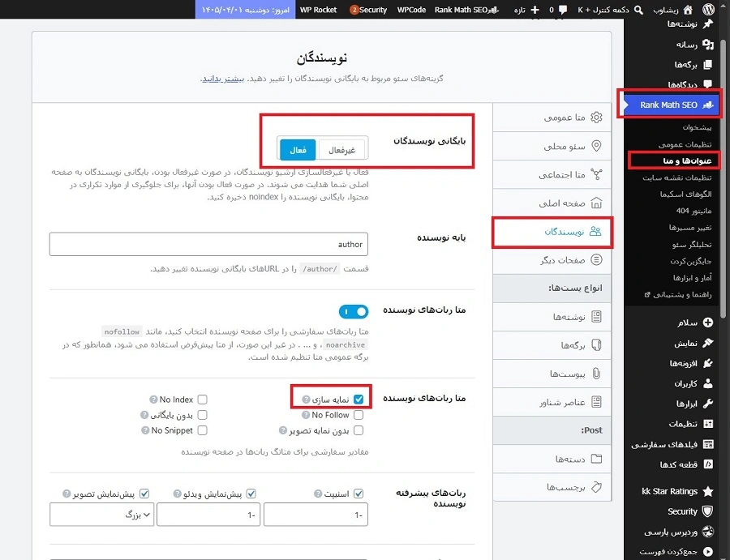
Task: Open تنظیمات نقشه سایت submenu
Action: (x=677, y=177)
